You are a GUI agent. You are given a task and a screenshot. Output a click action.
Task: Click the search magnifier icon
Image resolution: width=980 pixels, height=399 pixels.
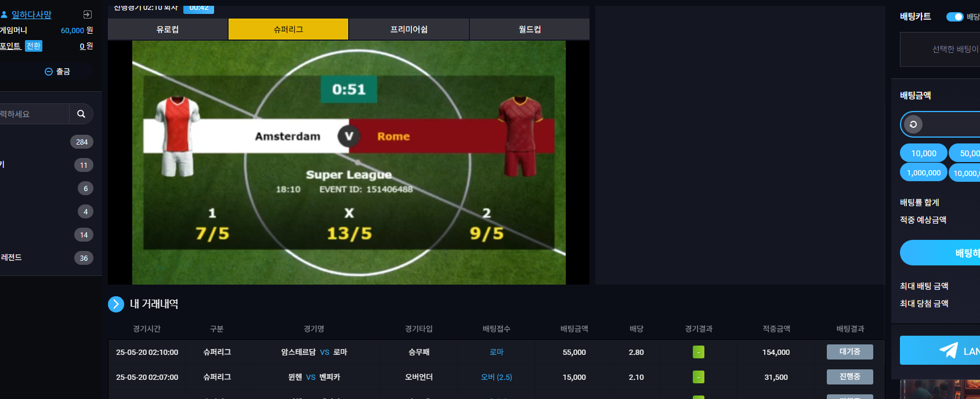pyautogui.click(x=81, y=114)
